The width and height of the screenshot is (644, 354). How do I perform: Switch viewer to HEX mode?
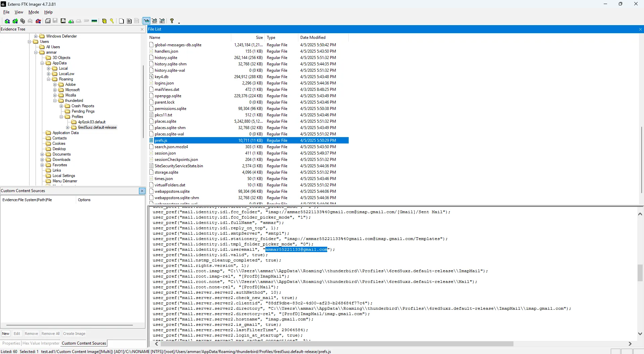tap(162, 21)
